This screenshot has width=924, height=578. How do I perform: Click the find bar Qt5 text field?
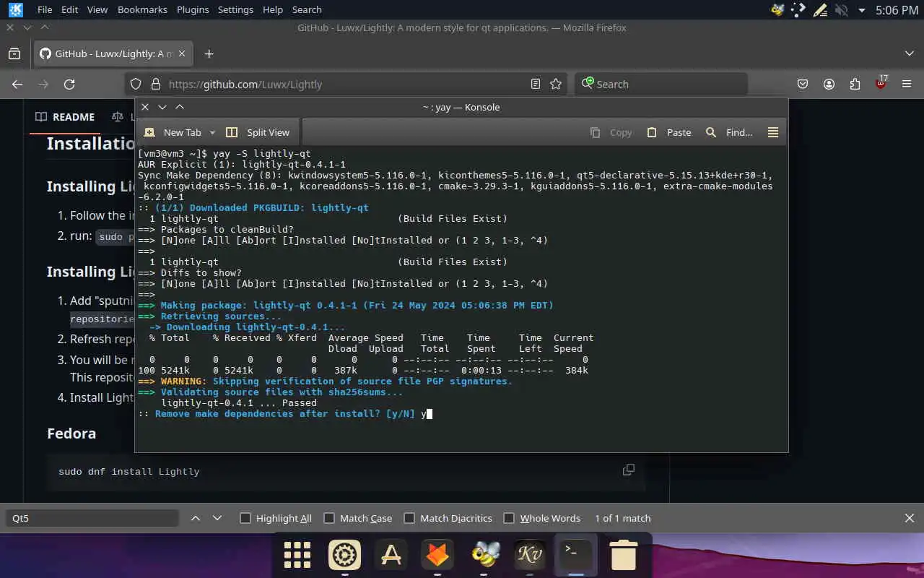point(92,518)
